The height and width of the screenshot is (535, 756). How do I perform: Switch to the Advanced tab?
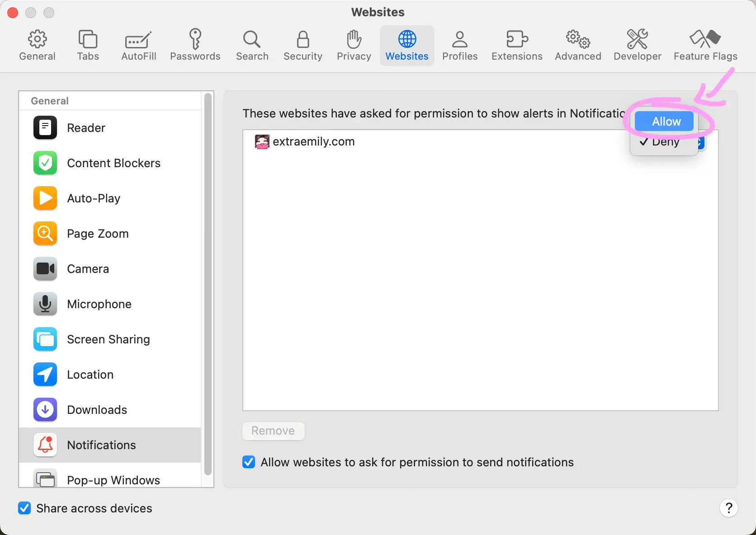click(x=578, y=45)
